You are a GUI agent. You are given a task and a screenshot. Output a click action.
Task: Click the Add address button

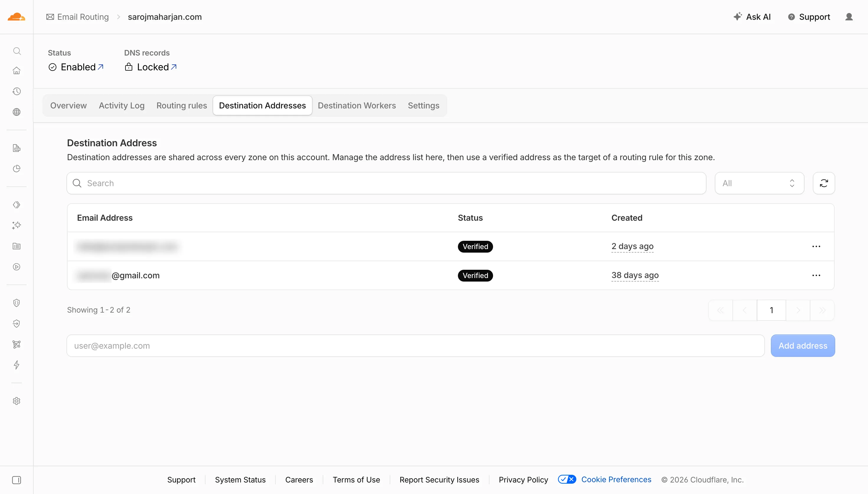[x=802, y=346]
